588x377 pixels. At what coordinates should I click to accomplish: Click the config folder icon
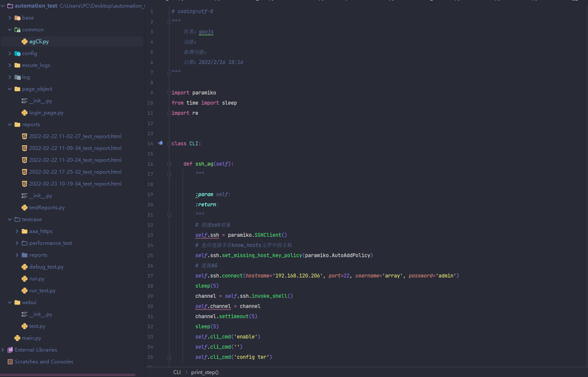(17, 53)
